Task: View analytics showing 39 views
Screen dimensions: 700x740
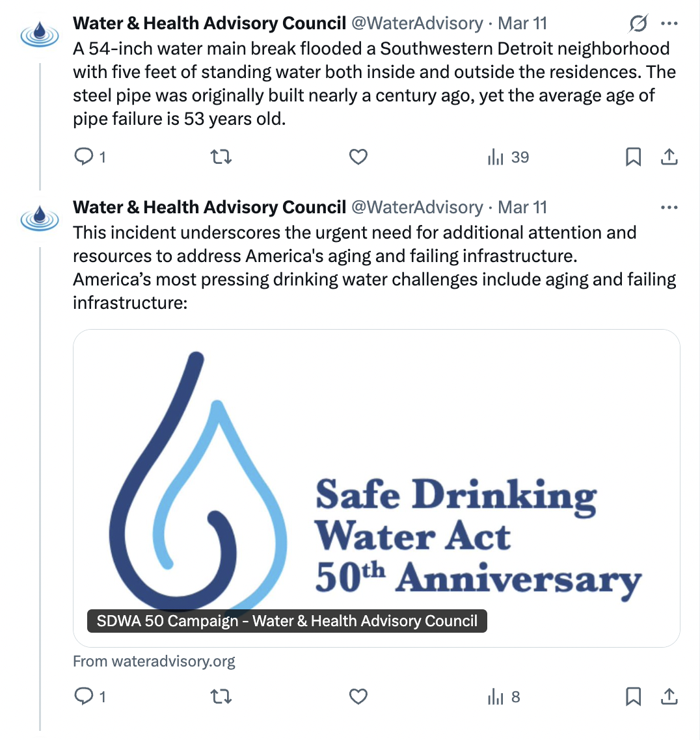Action: point(508,157)
